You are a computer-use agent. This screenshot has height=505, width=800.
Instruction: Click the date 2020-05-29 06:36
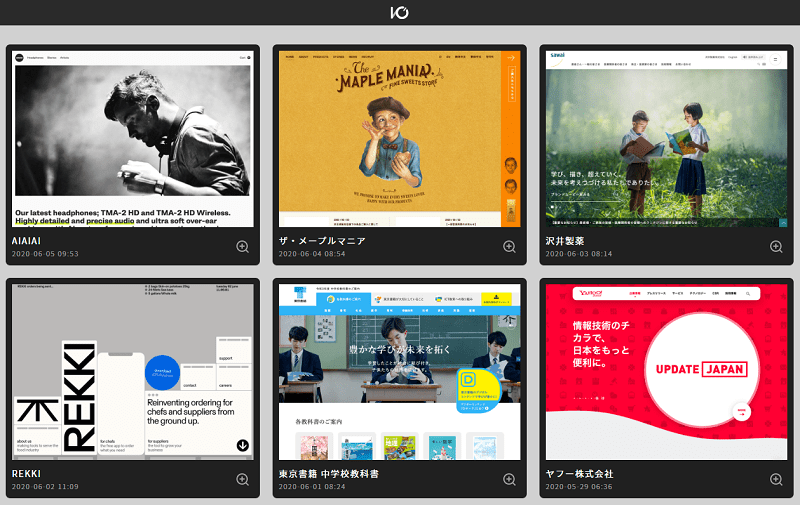579,487
